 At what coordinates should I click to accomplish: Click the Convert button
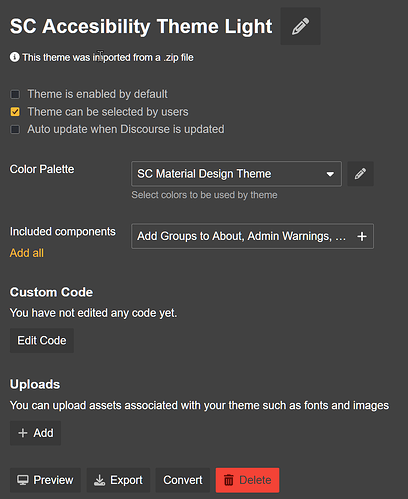coord(183,480)
